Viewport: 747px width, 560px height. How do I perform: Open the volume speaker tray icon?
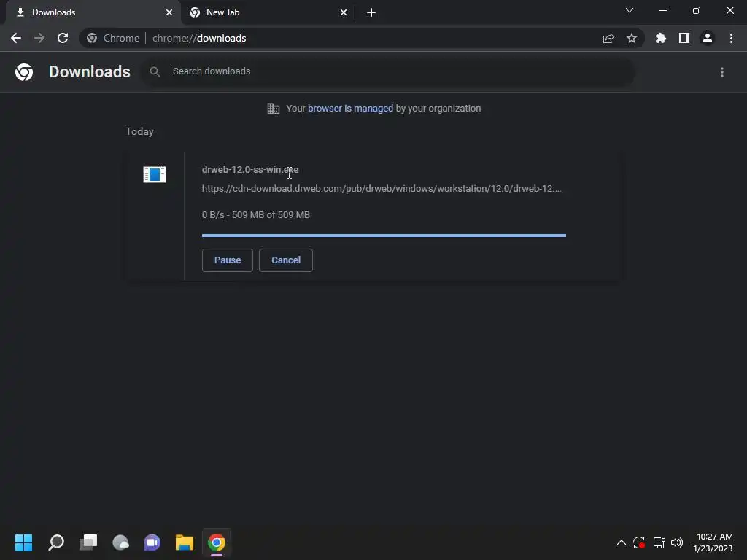point(677,542)
